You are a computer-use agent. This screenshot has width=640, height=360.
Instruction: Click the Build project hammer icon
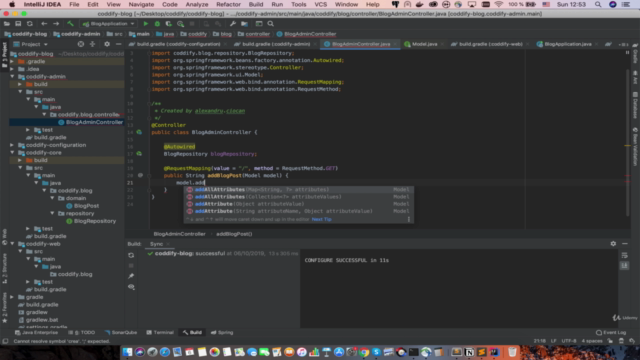[x=70, y=24]
